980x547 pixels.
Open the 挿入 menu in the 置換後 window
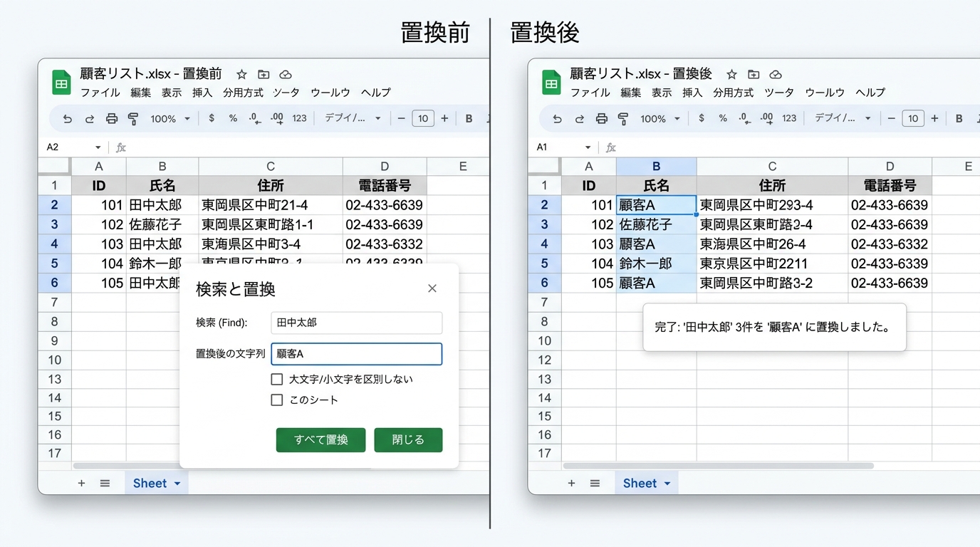692,93
